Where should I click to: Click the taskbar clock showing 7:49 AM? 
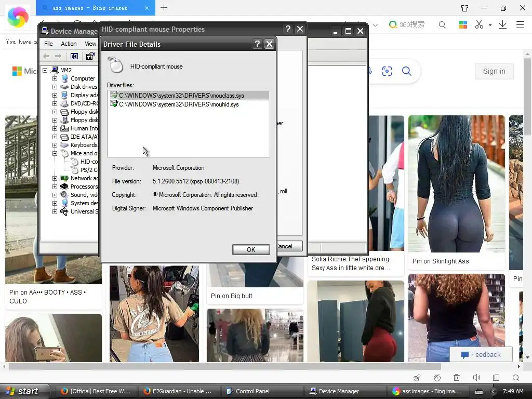pyautogui.click(x=513, y=391)
